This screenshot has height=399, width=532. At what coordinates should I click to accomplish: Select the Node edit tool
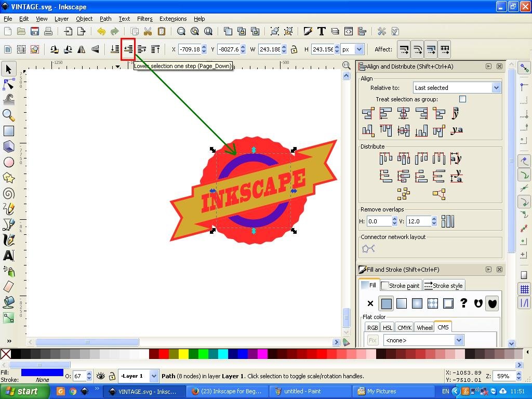(8, 85)
